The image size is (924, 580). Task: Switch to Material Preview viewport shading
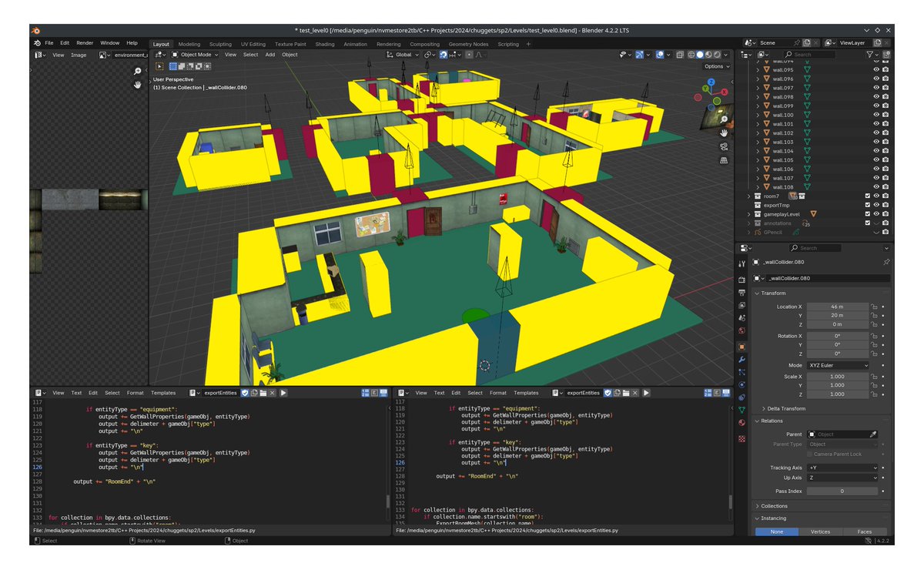pos(708,55)
